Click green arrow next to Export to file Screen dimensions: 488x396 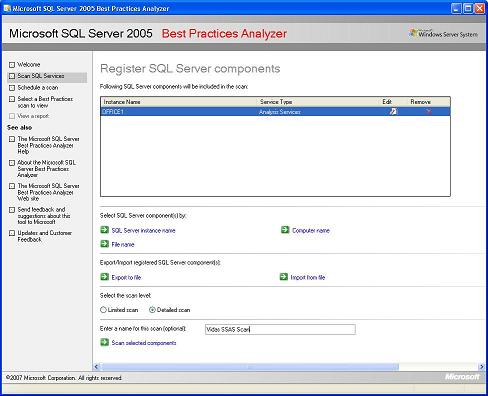click(105, 277)
